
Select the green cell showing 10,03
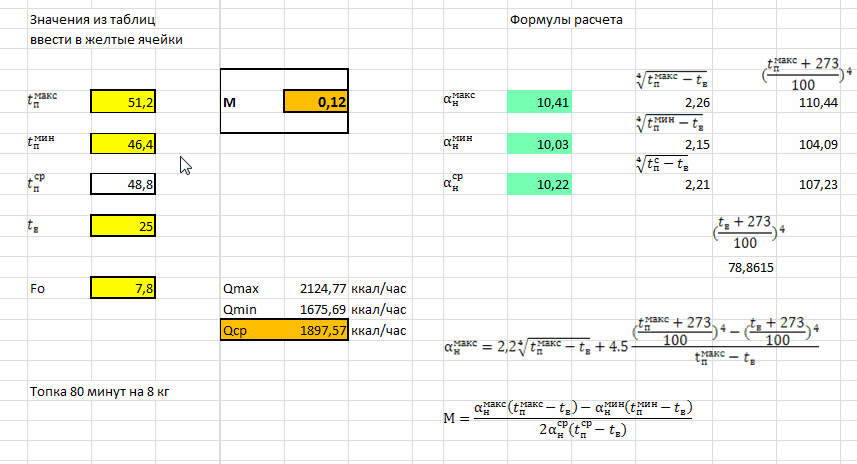[541, 146]
